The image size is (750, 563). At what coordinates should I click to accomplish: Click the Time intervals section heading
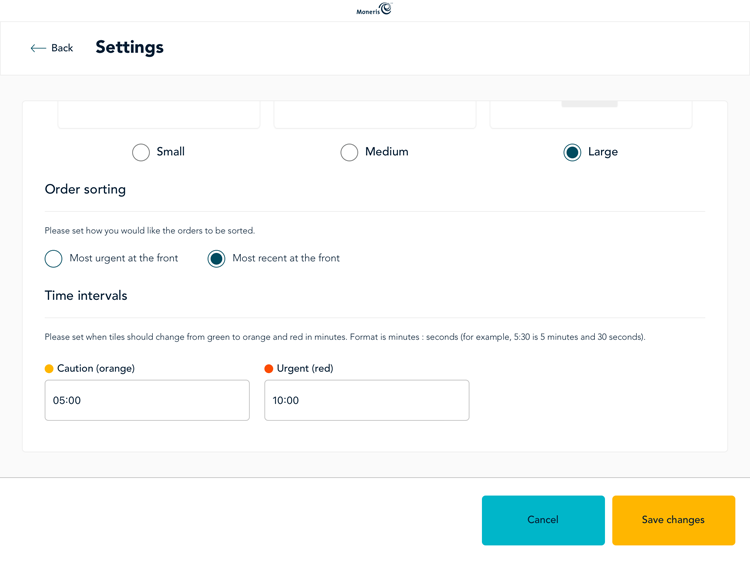click(x=86, y=296)
